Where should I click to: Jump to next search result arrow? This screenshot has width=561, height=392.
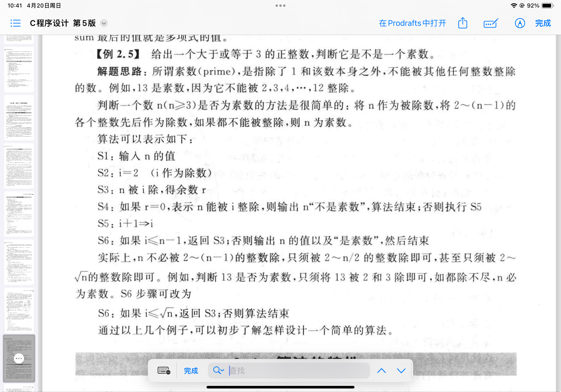[401, 370]
